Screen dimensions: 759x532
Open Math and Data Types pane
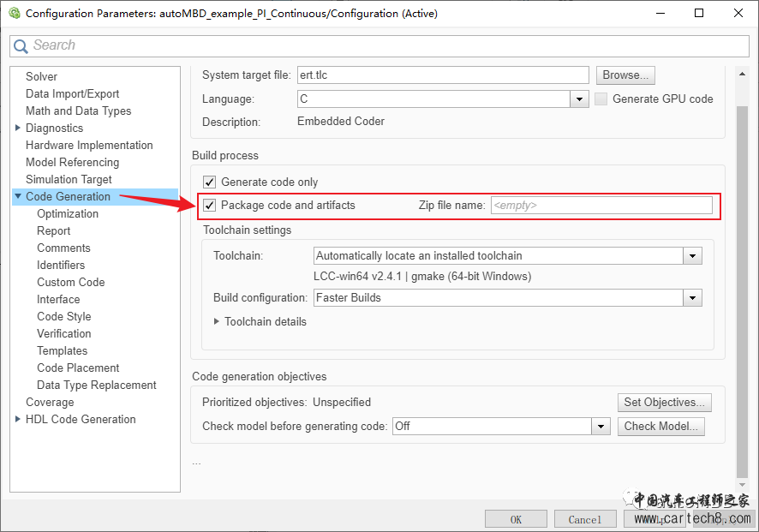coord(78,111)
